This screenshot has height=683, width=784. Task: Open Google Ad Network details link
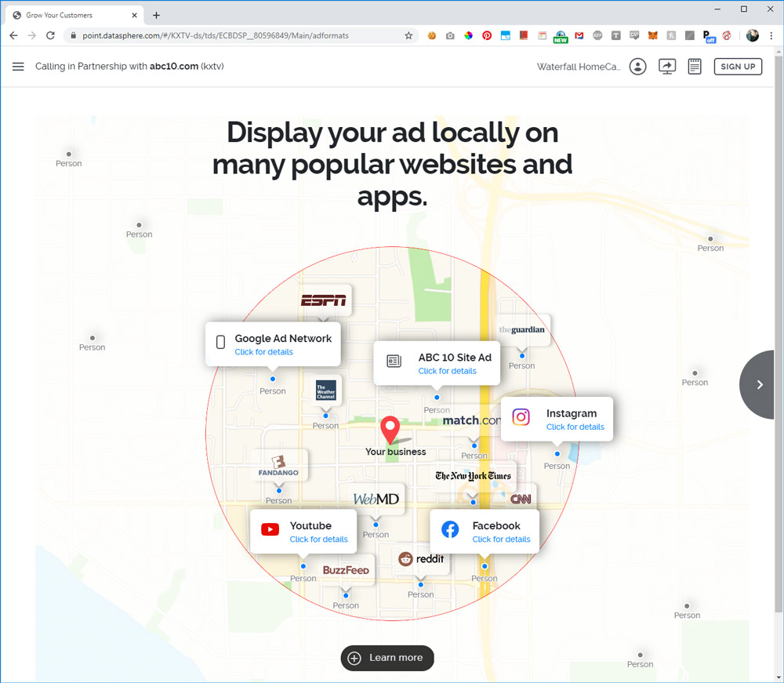[x=263, y=352]
